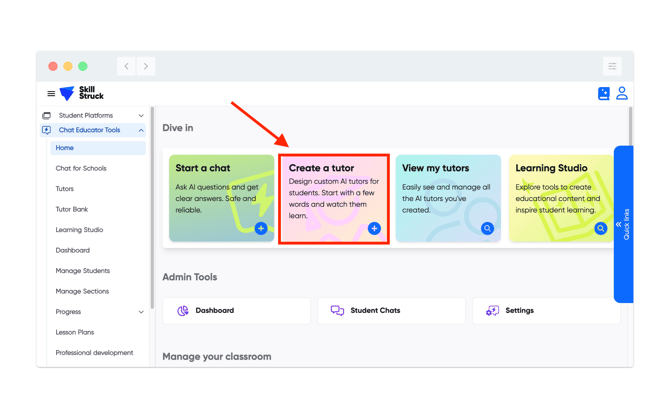Open the user profile icon

622,93
